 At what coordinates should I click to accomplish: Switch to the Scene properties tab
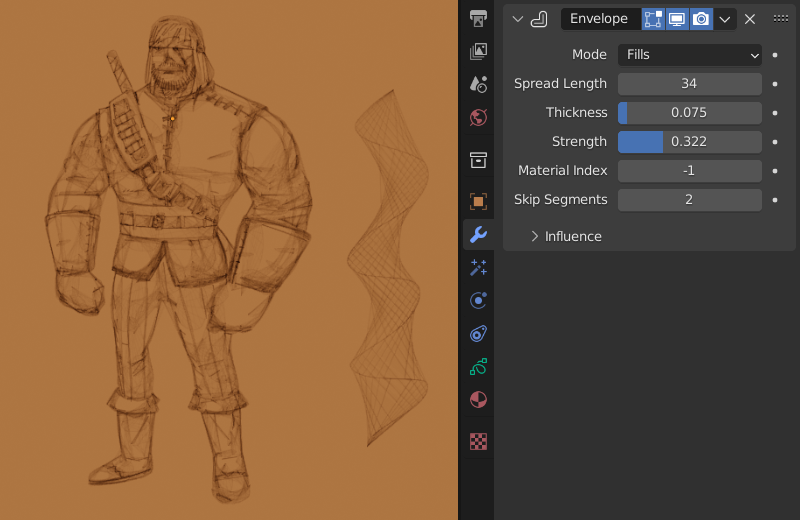[478, 84]
